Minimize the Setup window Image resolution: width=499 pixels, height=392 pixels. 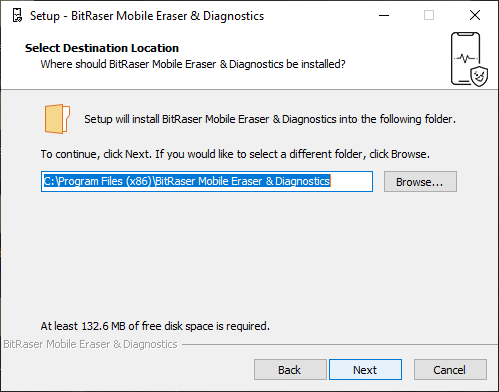pos(384,15)
